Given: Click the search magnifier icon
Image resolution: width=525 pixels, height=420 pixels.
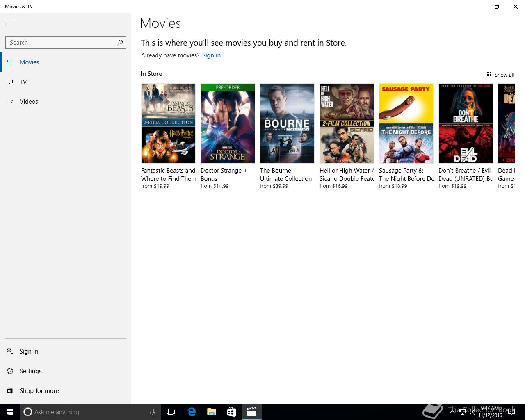Looking at the screenshot, I should (x=120, y=43).
